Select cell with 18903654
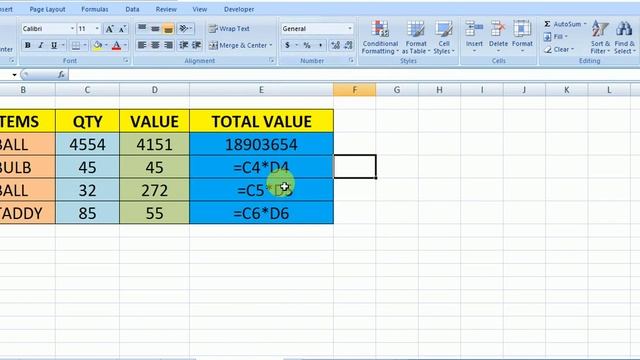Viewport: 640px width, 360px height. coord(261,144)
